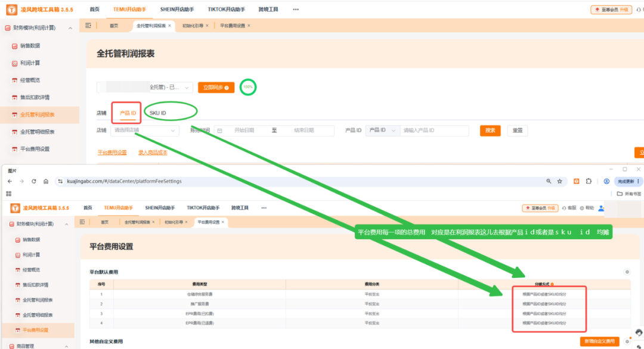This screenshot has width=644, height=349.
Task: Click the zoom magnifier in the address bar
Action: [549, 181]
